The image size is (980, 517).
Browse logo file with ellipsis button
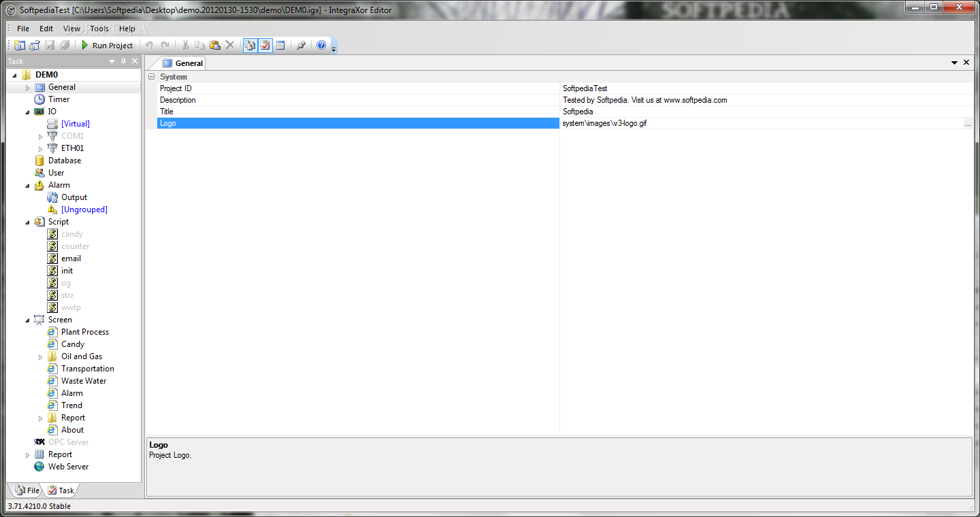(x=968, y=124)
